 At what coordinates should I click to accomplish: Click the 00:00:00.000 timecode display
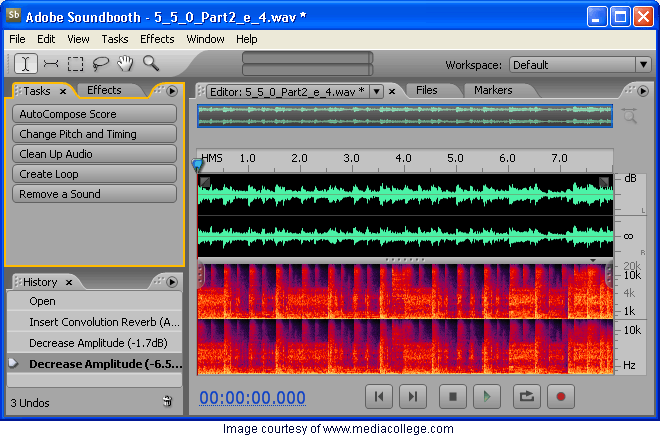[253, 398]
